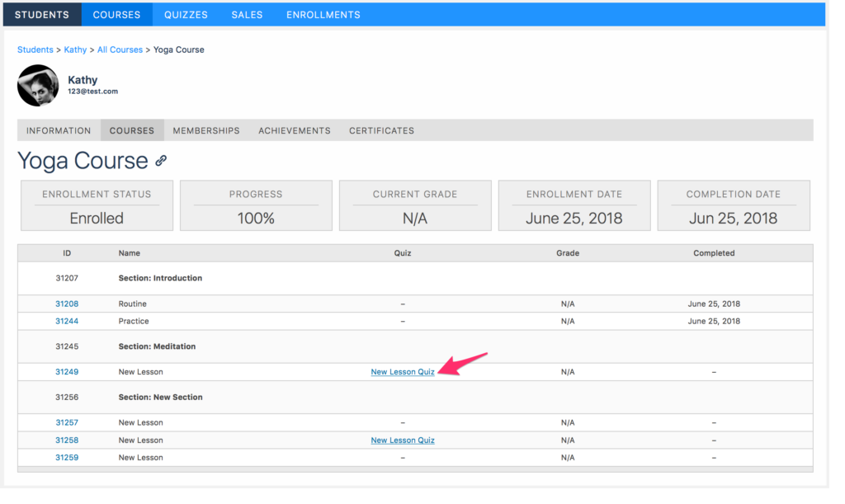845x504 pixels.
Task: Navigate to All Courses breadcrumb
Action: (x=120, y=49)
